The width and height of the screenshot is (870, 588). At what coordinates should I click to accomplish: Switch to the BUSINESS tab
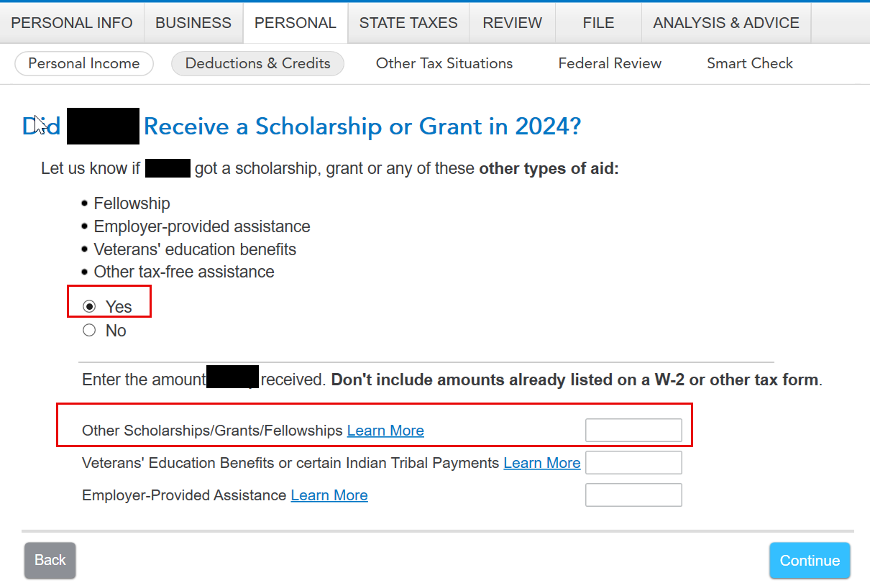tap(193, 23)
